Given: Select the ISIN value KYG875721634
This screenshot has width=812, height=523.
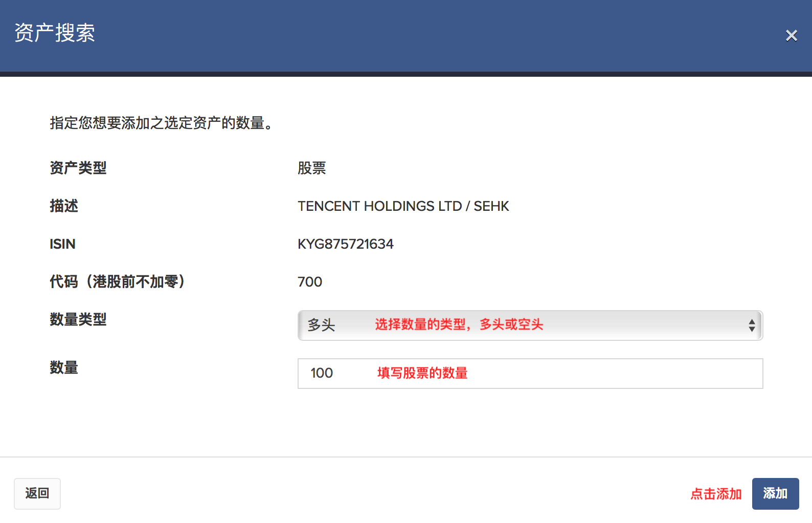Looking at the screenshot, I should coord(346,244).
